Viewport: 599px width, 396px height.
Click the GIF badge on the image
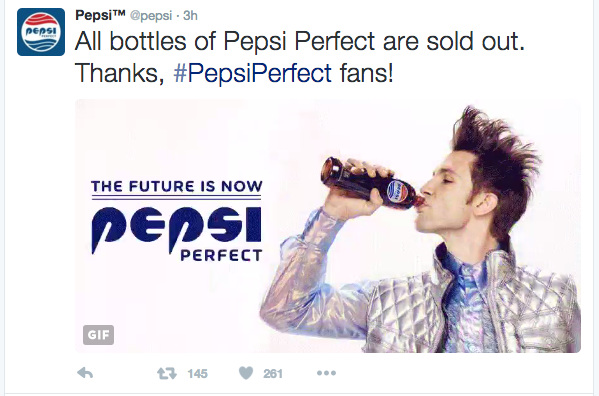tap(98, 335)
